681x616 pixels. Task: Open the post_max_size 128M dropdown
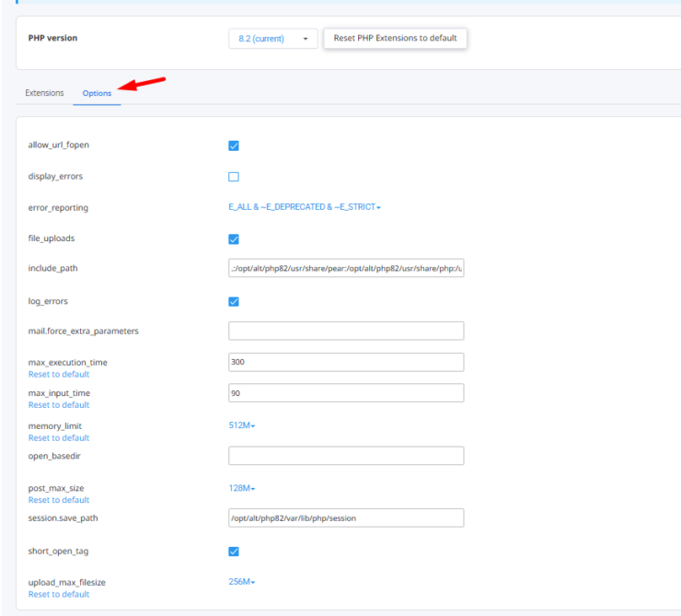pos(242,488)
